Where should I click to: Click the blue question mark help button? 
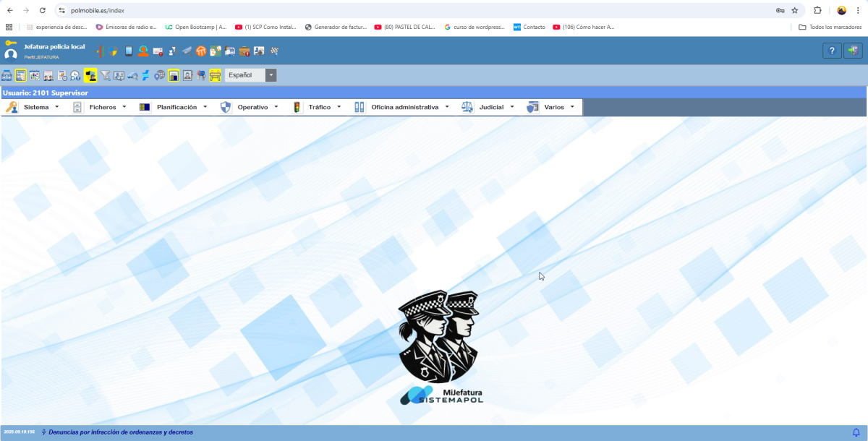(832, 51)
